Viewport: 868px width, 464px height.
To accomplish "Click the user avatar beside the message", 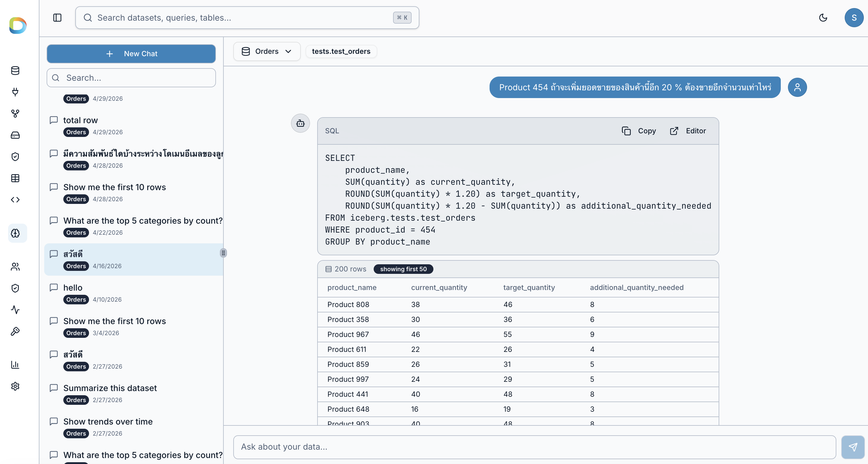I will coord(797,87).
